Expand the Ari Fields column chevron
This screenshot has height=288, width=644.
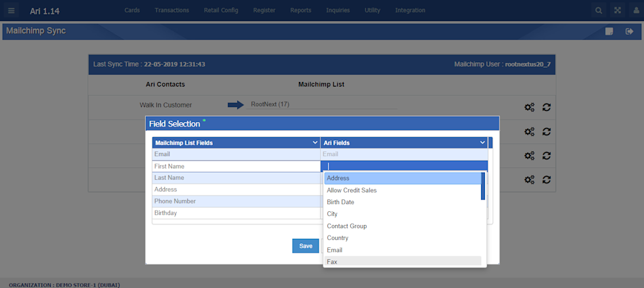click(x=483, y=142)
